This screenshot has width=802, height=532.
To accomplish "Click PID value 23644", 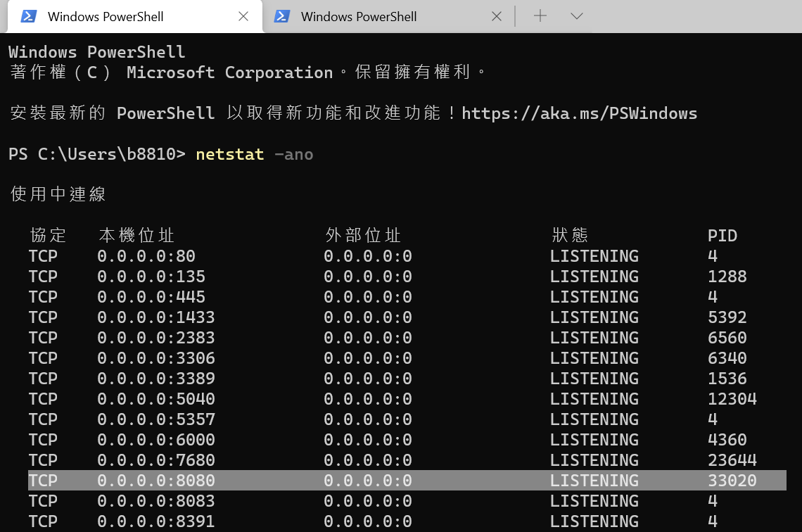I will [x=732, y=460].
